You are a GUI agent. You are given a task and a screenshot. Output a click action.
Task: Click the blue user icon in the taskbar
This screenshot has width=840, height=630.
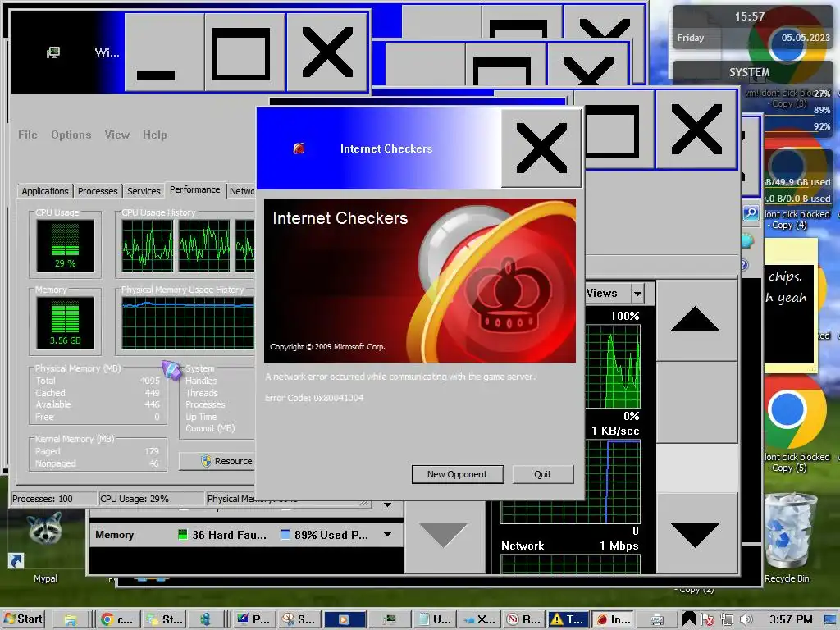(x=205, y=620)
